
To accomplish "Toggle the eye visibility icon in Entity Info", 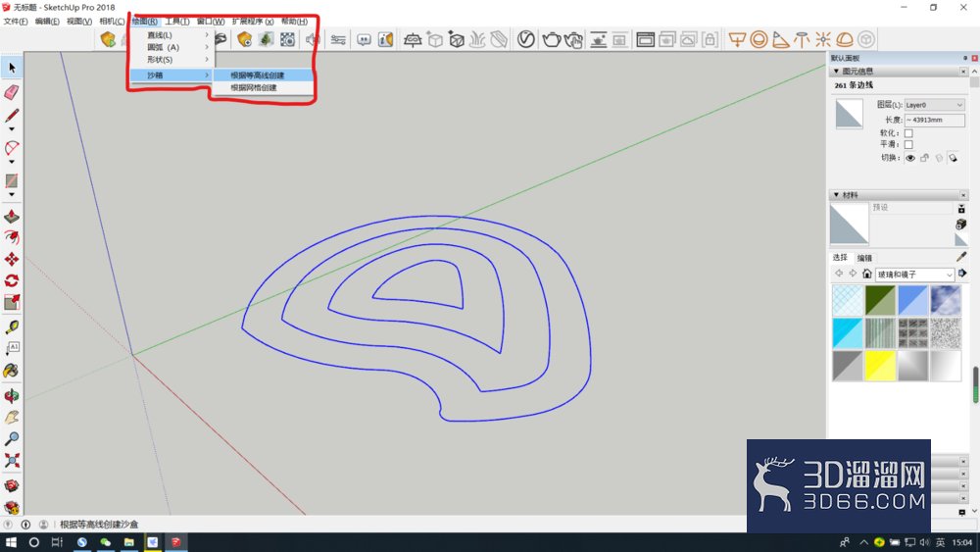I will [910, 158].
